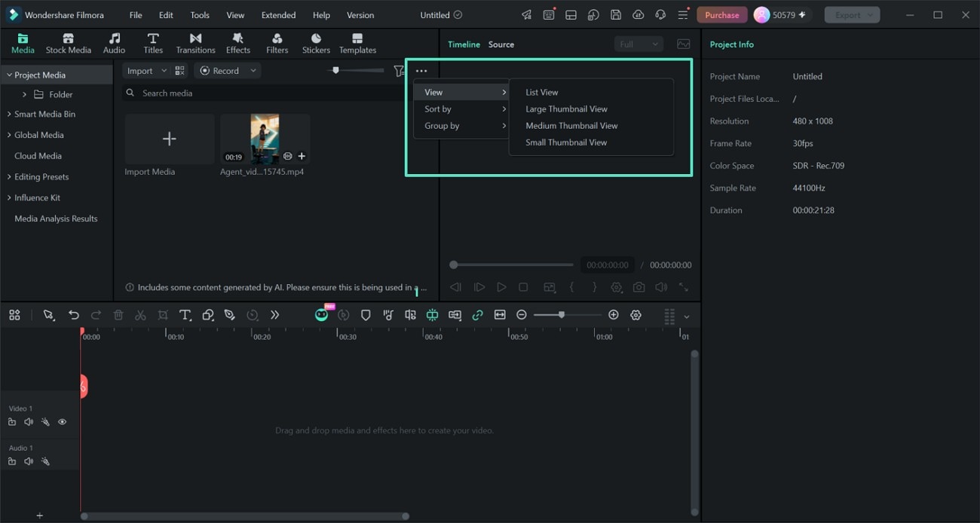Toggle auto link chain icon
The width and height of the screenshot is (980, 523).
477,315
